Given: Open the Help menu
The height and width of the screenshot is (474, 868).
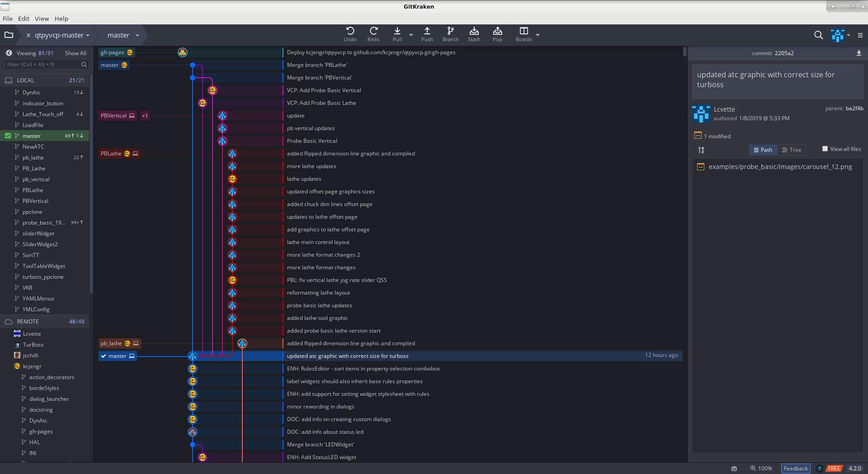Looking at the screenshot, I should tap(61, 19).
